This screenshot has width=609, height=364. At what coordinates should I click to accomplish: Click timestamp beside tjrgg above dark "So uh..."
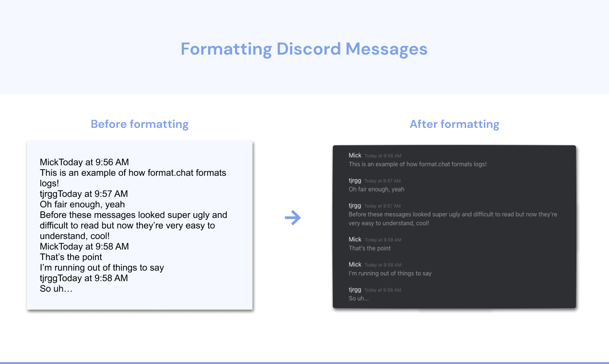tap(383, 290)
